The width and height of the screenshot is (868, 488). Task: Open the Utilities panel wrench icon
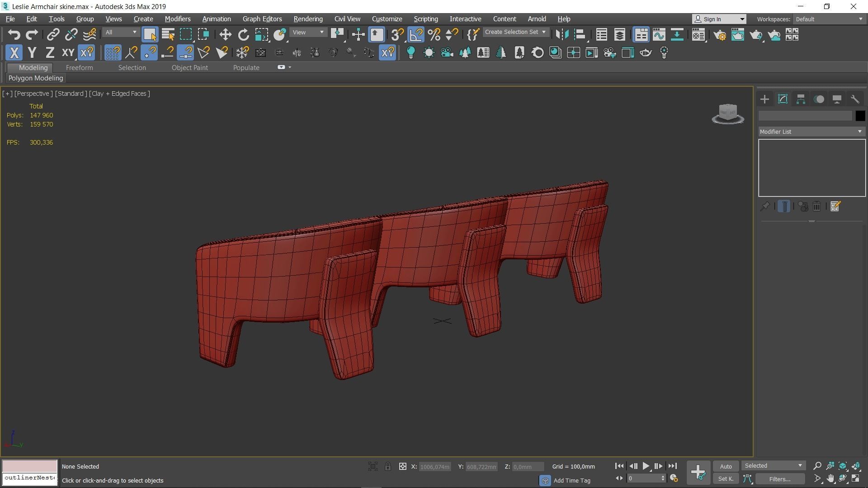coord(854,99)
